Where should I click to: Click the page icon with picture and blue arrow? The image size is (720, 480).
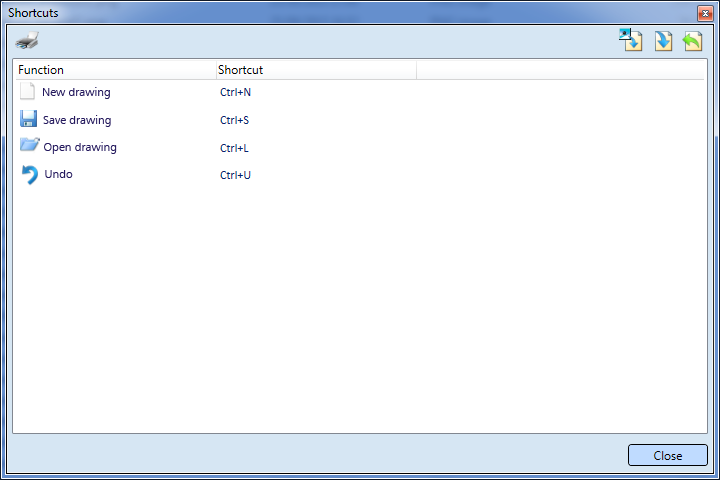point(630,40)
